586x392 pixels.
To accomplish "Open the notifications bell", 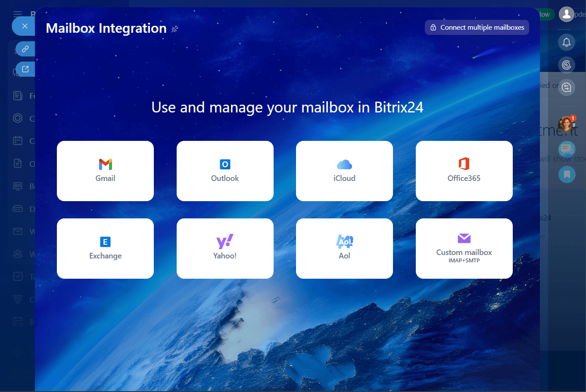I will [x=567, y=42].
